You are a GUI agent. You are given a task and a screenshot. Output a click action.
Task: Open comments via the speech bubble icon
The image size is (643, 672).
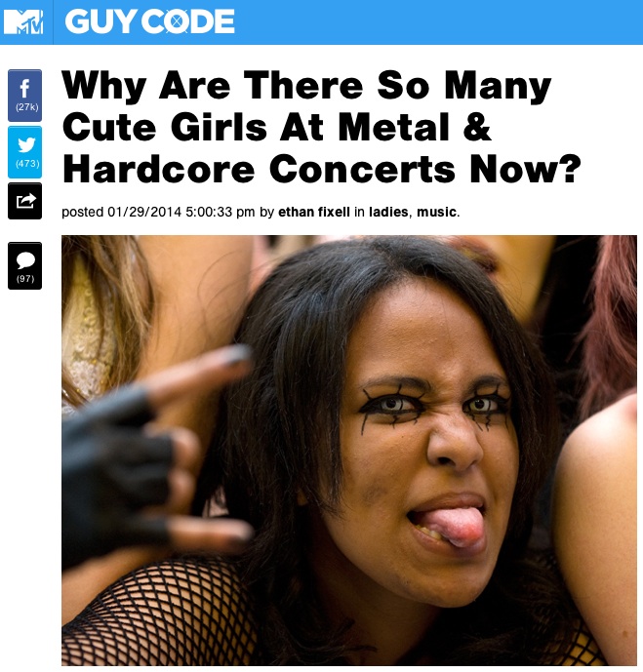[24, 265]
